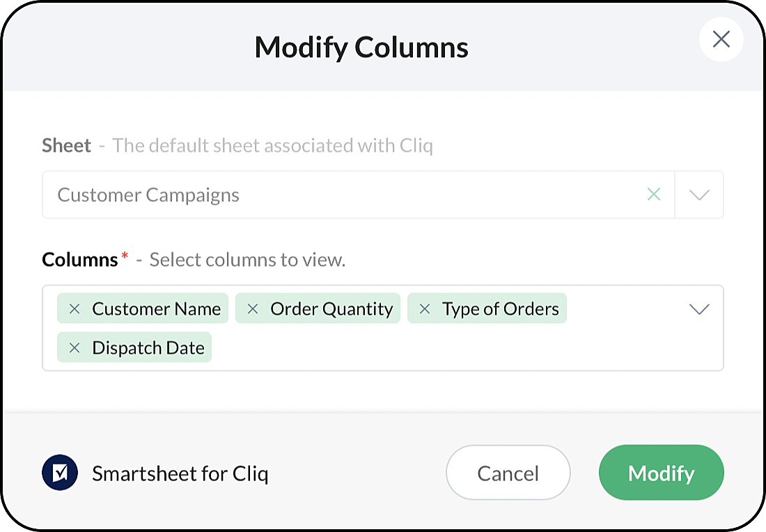Click the Modify Columns title
This screenshot has width=766, height=532.
tap(361, 47)
